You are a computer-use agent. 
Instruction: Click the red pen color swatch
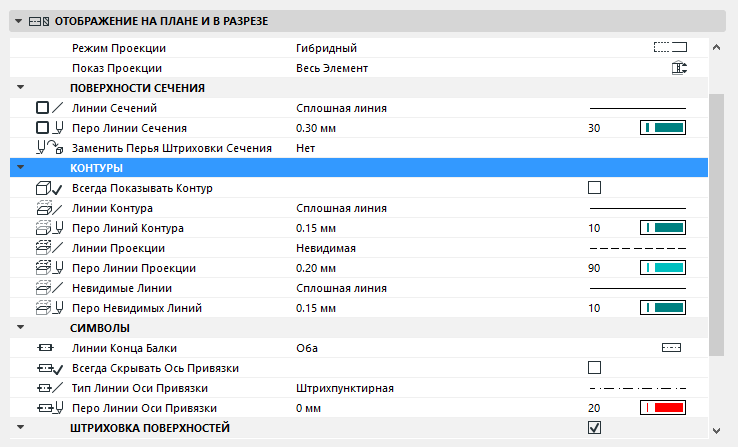point(662,408)
